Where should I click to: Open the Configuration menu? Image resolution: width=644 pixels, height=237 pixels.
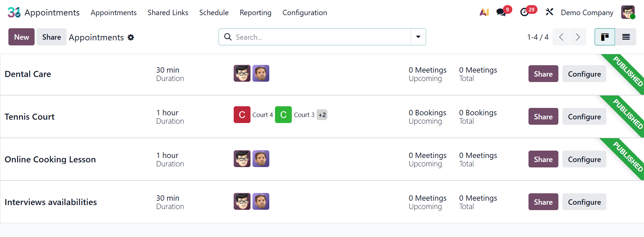point(305,12)
